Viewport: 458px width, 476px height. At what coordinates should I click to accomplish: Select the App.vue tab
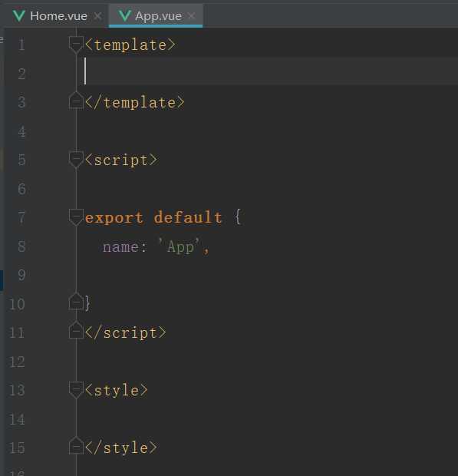click(x=156, y=16)
